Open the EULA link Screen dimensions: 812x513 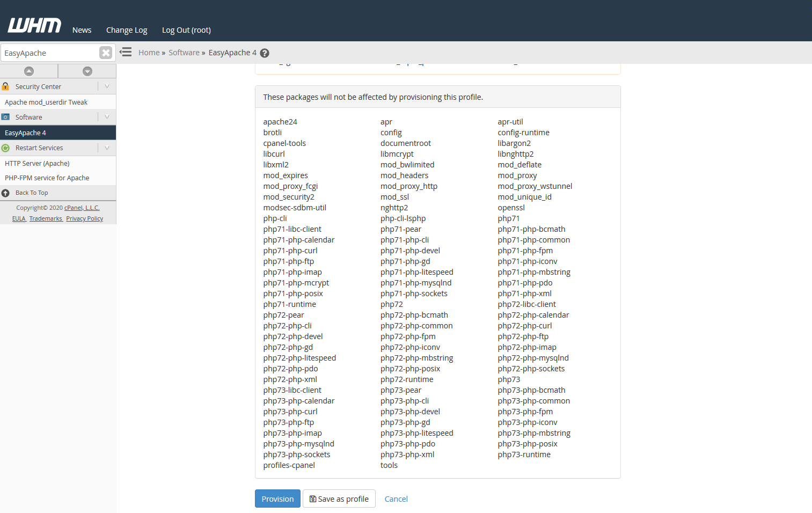(19, 218)
